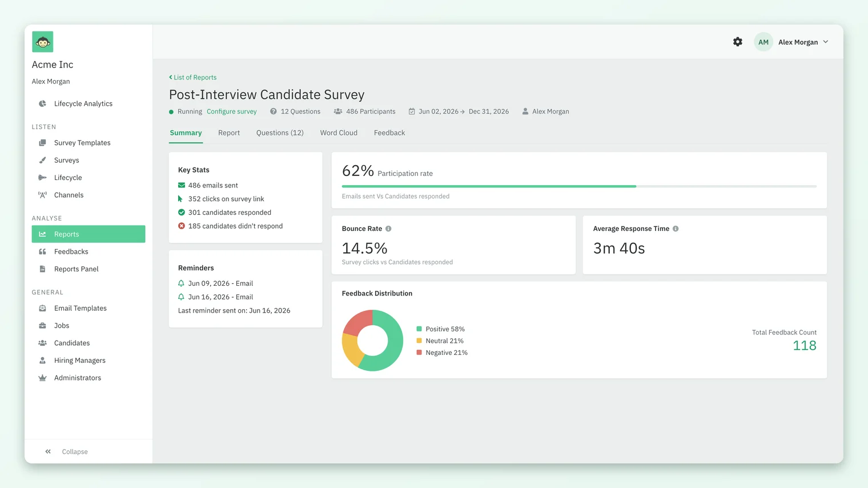Click '352 clicks on survey link' stat
The width and height of the screenshot is (868, 488).
pos(221,199)
